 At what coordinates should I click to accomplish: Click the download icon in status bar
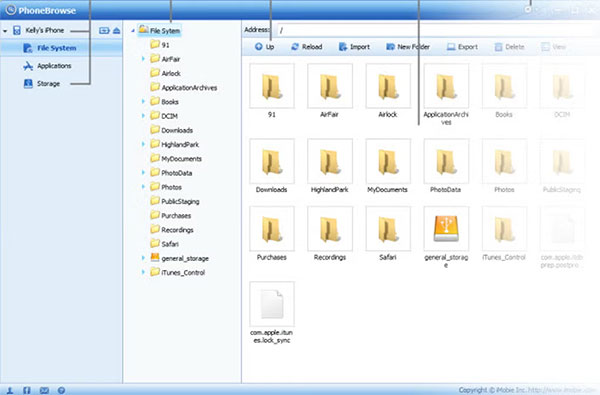click(10, 390)
